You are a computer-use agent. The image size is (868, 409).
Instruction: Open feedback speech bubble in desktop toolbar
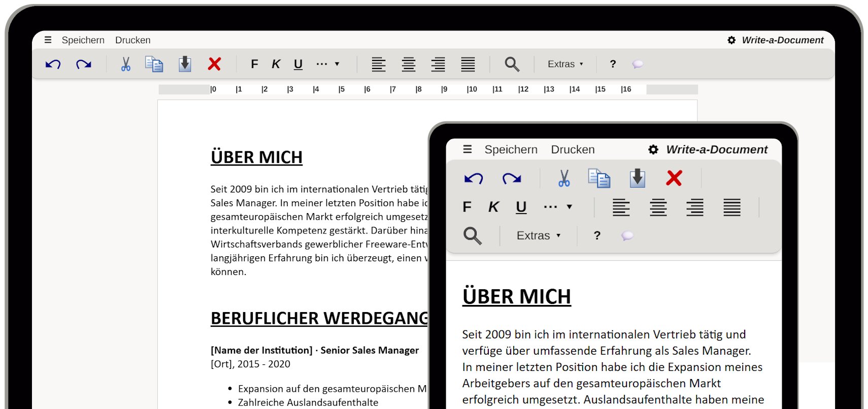(x=638, y=64)
